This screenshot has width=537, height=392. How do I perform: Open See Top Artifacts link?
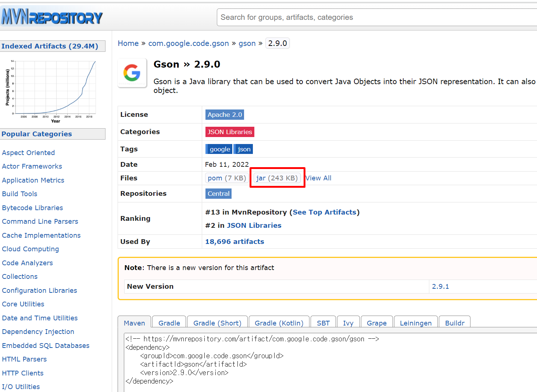(x=325, y=212)
